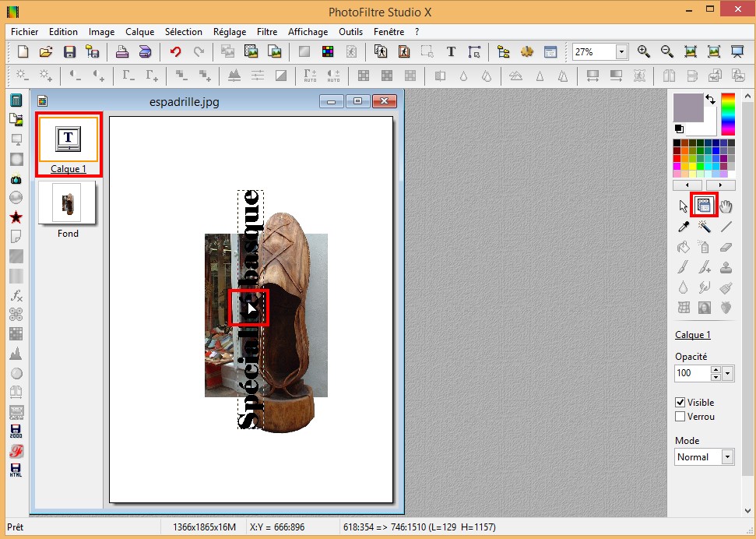The width and height of the screenshot is (756, 539).
Task: Click the Redo arrow icon
Action: [199, 51]
